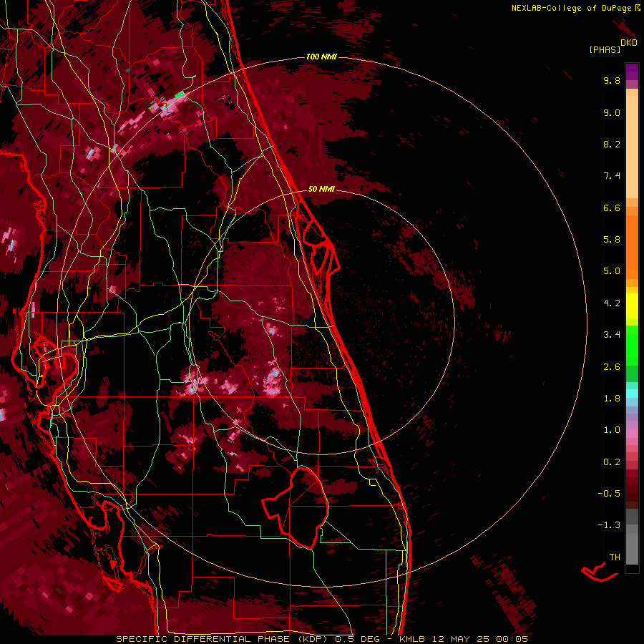Click the 5.0 value on the color scale
The width and height of the screenshot is (644, 644).
pos(612,271)
